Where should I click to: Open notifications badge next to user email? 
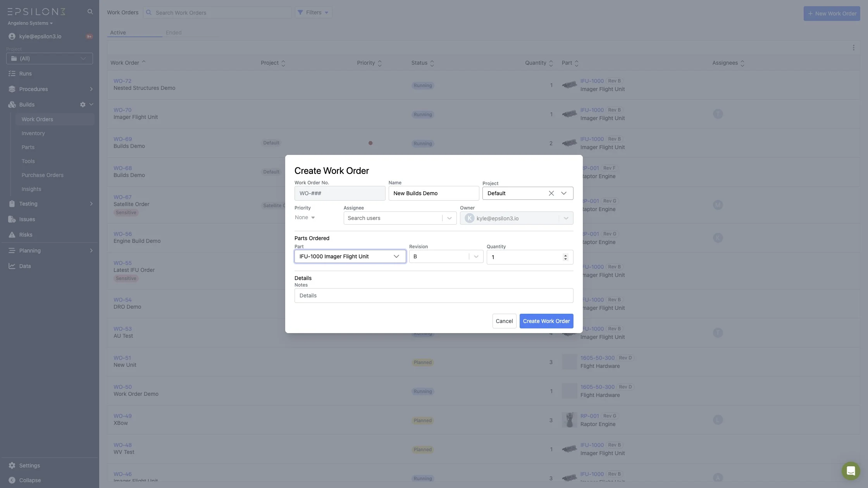(x=89, y=36)
